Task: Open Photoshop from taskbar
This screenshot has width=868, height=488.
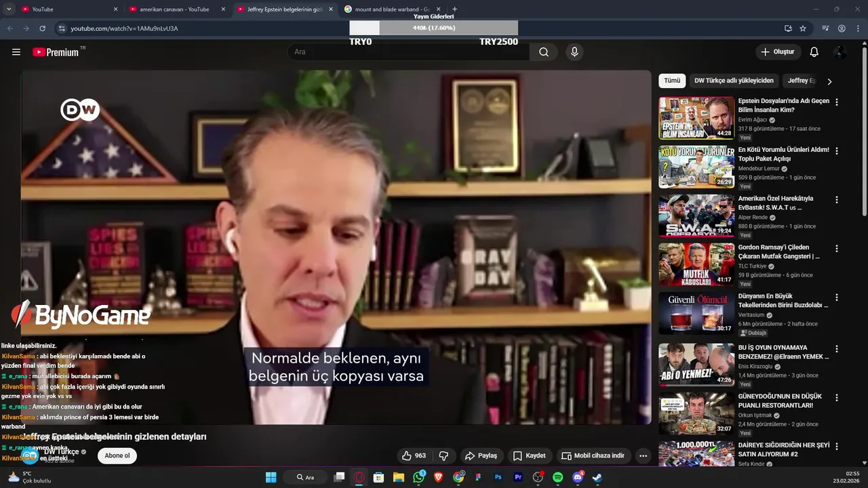Action: click(x=498, y=477)
